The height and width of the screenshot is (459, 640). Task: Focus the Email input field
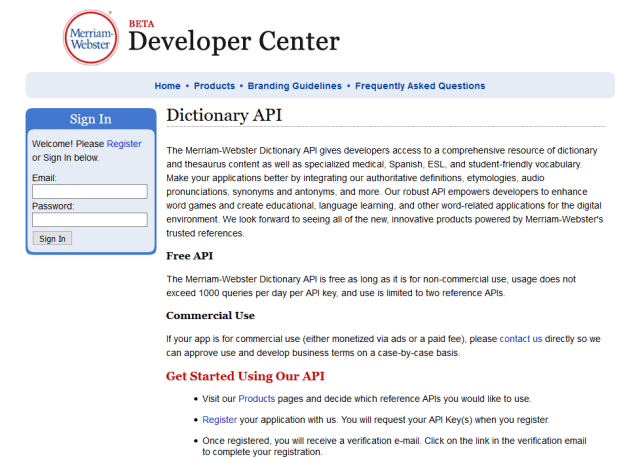point(90,191)
